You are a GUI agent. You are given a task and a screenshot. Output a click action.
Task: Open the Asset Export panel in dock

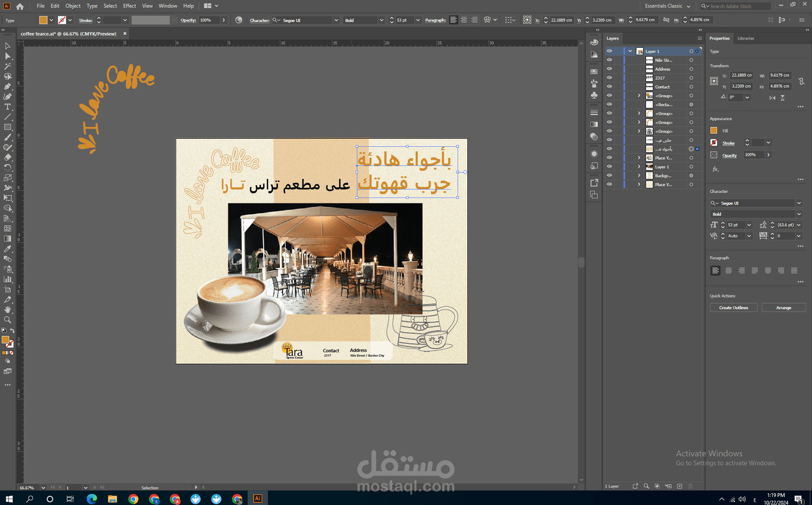pyautogui.click(x=594, y=183)
